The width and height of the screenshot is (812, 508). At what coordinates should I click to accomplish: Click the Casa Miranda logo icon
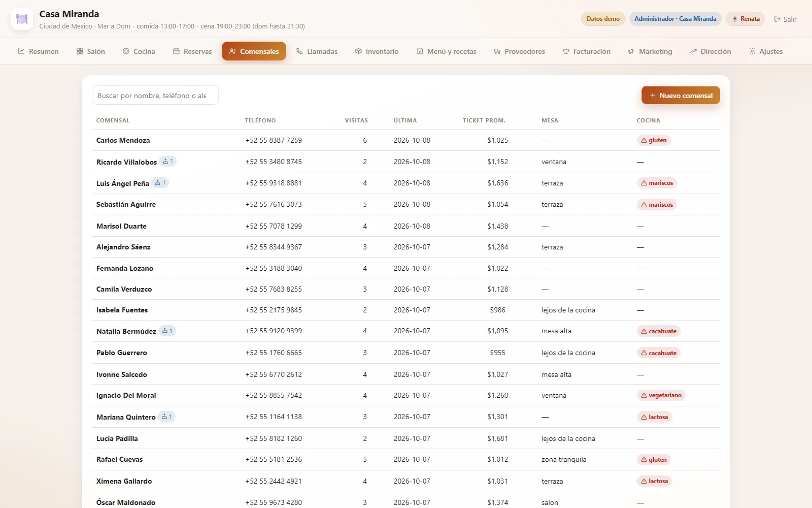point(22,19)
